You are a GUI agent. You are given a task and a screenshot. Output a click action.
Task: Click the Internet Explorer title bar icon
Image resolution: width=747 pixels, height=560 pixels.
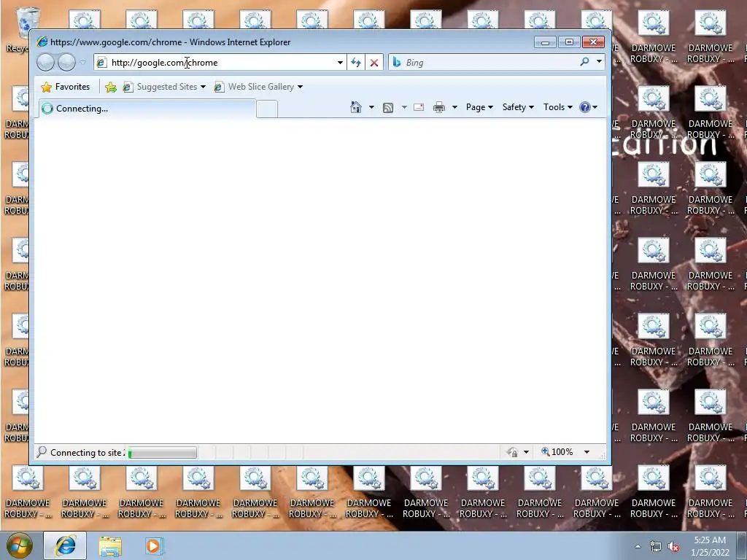(42, 42)
